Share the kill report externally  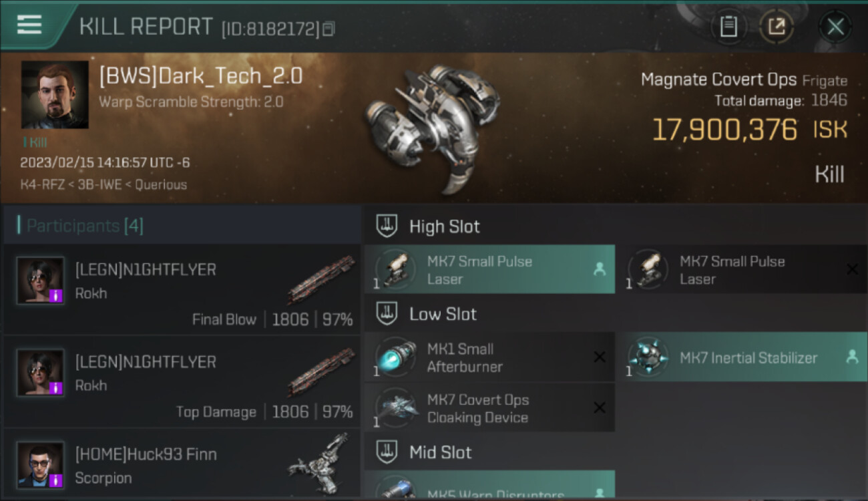pyautogui.click(x=776, y=27)
